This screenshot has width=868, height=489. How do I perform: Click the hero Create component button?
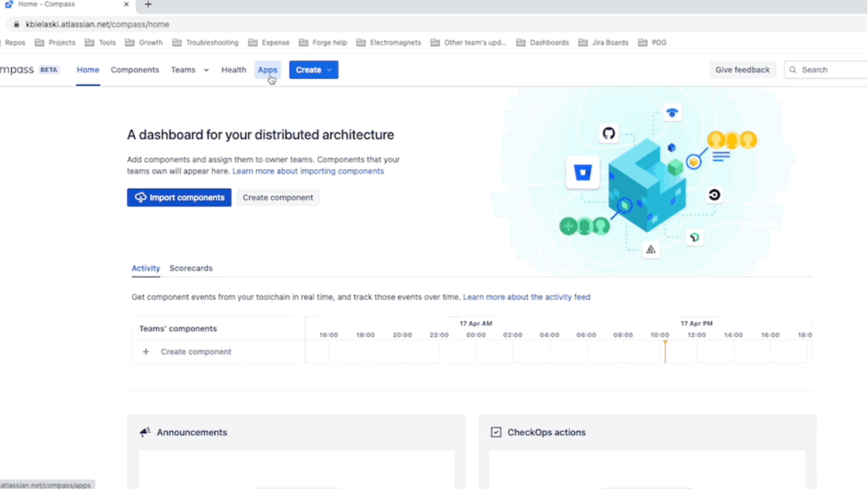(x=278, y=198)
